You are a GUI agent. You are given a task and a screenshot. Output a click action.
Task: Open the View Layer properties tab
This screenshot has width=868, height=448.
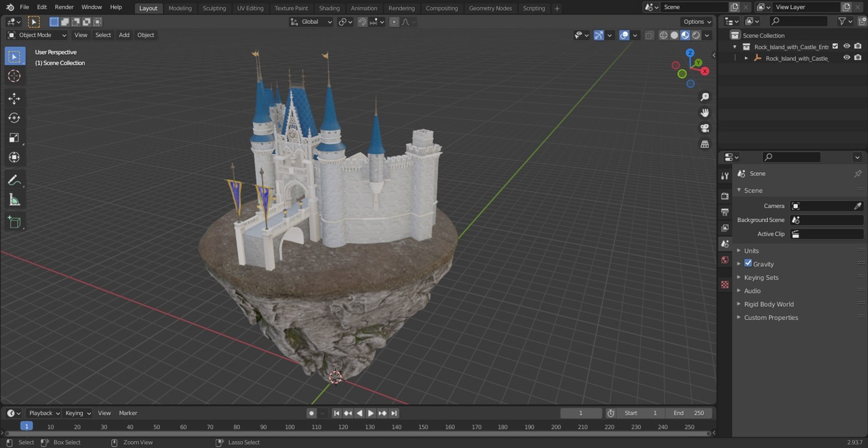[x=725, y=228]
